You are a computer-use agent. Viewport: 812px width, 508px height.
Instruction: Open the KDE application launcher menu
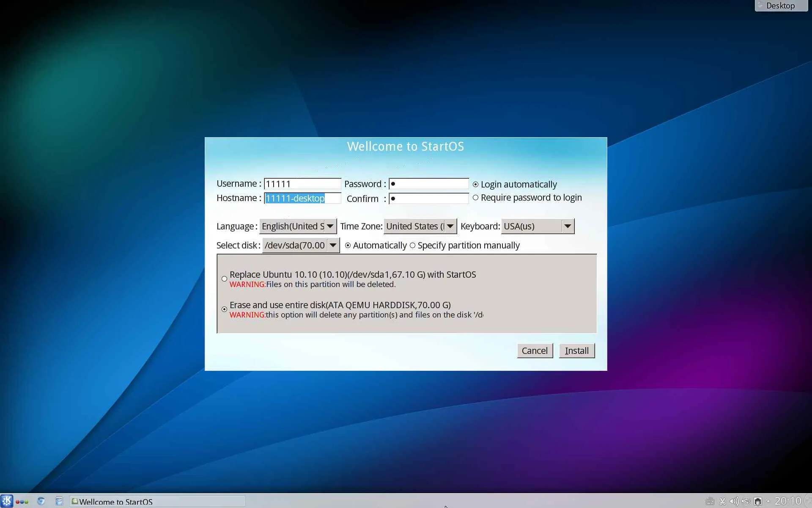tap(7, 501)
